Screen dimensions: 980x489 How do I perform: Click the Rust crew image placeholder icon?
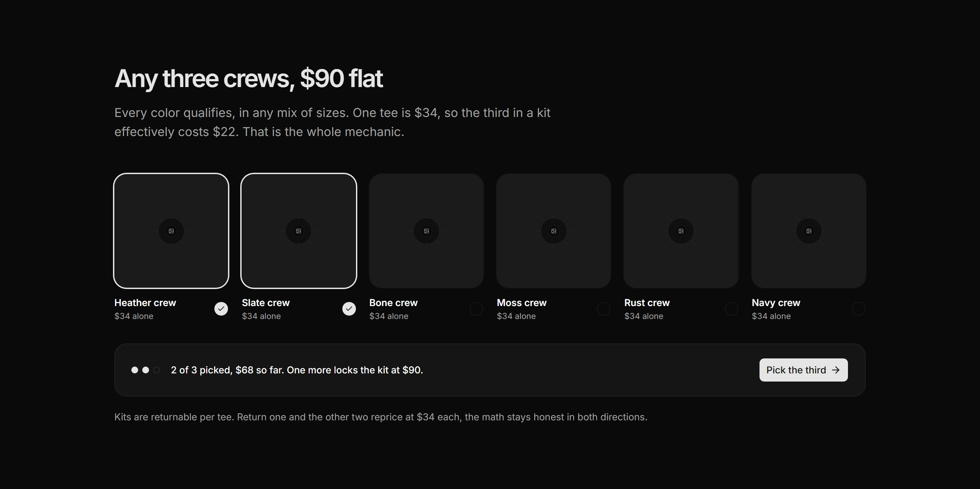pos(681,231)
